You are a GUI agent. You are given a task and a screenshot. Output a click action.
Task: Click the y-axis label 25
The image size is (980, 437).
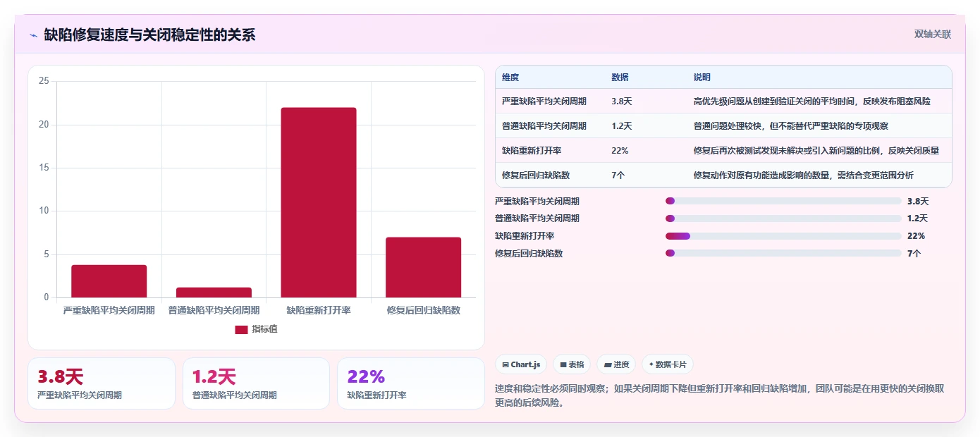coord(44,81)
